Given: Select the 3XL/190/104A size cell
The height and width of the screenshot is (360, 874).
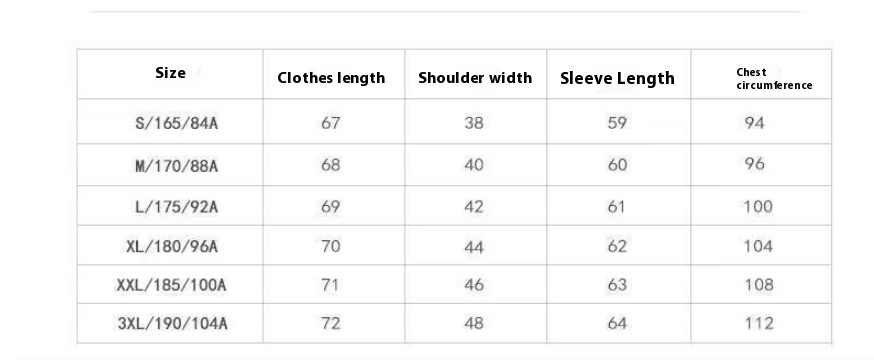Looking at the screenshot, I should point(172,324).
